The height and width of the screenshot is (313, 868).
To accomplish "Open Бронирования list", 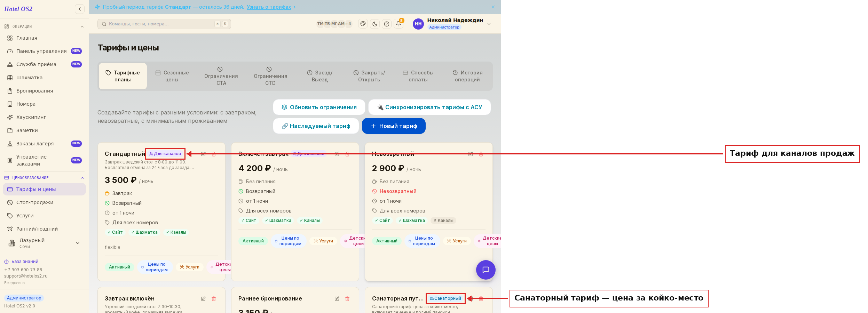I will point(44,91).
